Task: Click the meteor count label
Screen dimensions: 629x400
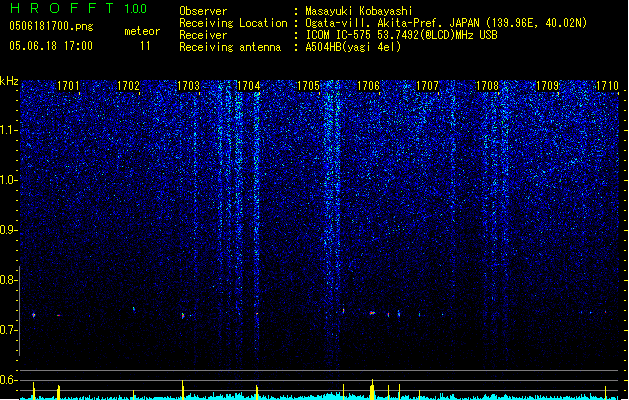Action: 142,31
